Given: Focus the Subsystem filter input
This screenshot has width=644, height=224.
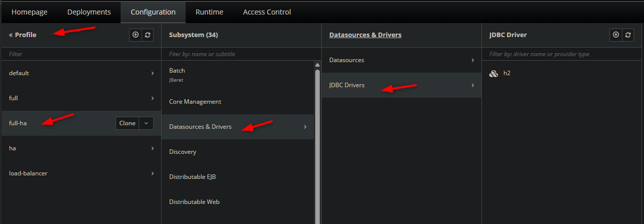Looking at the screenshot, I should pos(240,54).
